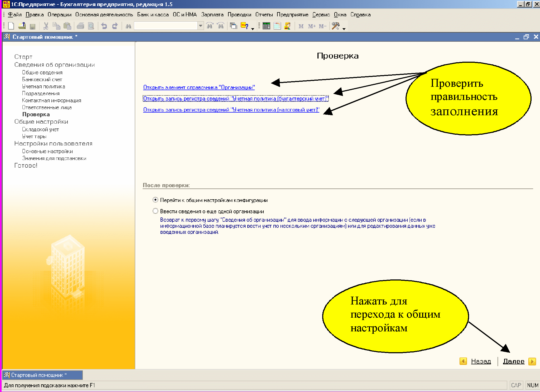This screenshot has width=540, height=392.
Task: Click the search text input field
Action: pos(166,26)
